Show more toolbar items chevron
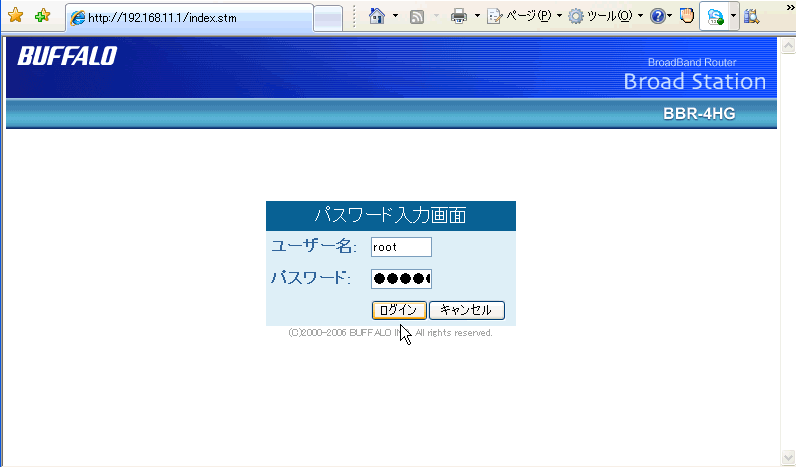This screenshot has width=796, height=467. [x=790, y=7]
